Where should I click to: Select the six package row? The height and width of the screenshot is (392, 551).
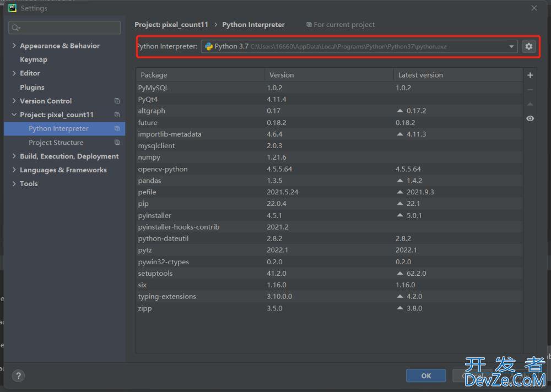(329, 285)
